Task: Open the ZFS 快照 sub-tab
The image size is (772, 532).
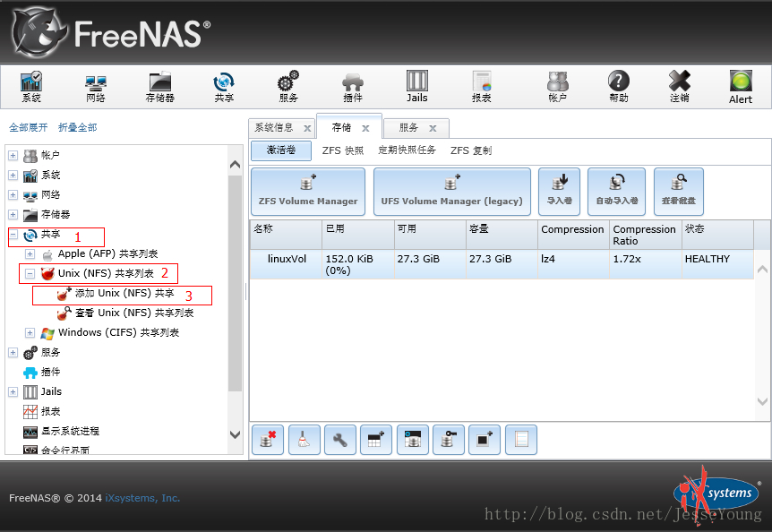Action: (x=343, y=150)
